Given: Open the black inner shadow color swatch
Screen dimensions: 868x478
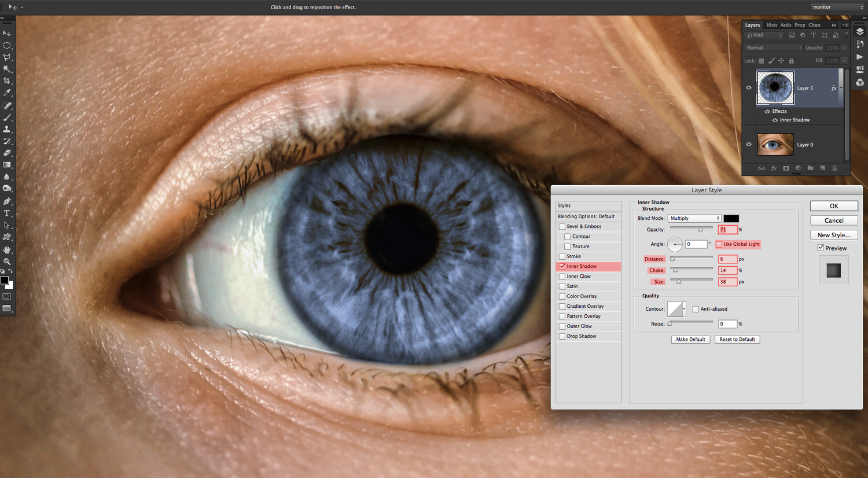Looking at the screenshot, I should point(731,218).
